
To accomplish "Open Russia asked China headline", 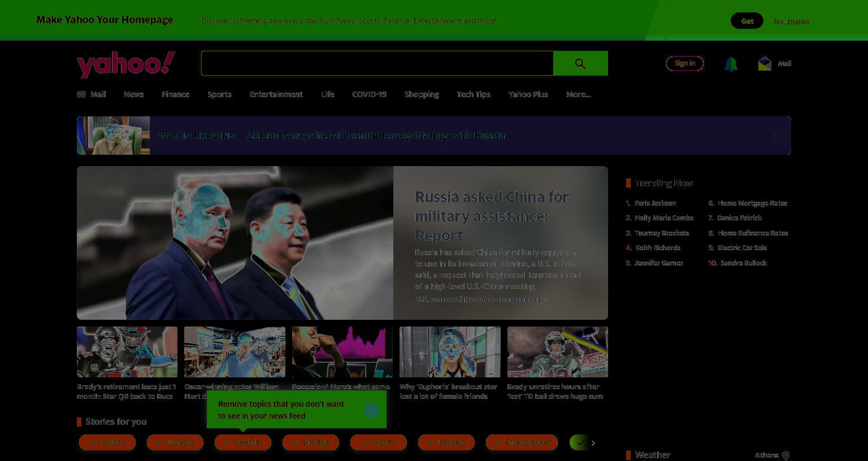I will tap(492, 216).
